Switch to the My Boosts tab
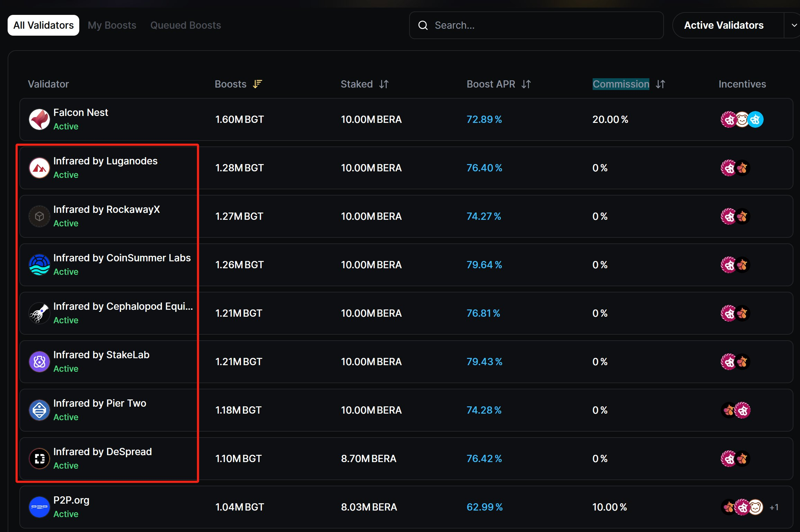 click(x=112, y=25)
